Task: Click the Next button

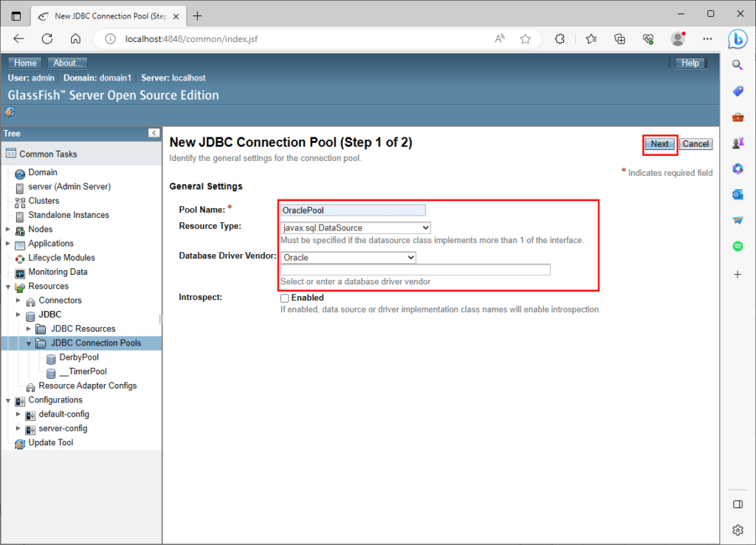Action: click(x=659, y=144)
